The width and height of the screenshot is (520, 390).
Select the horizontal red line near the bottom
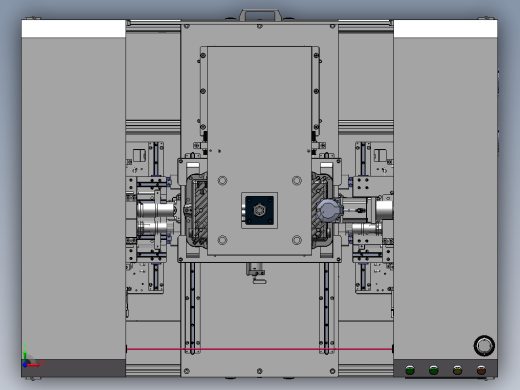259,349
